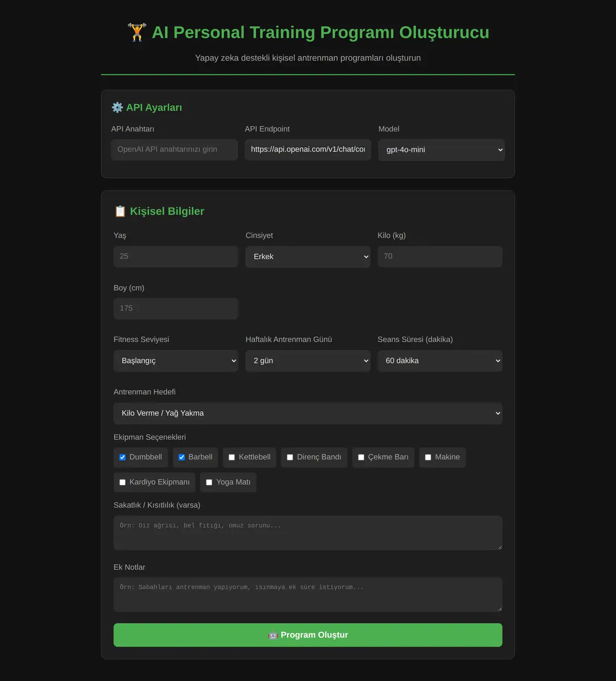The image size is (616, 681).
Task: Open the Antrenman Hedefi dropdown
Action: coord(308,413)
